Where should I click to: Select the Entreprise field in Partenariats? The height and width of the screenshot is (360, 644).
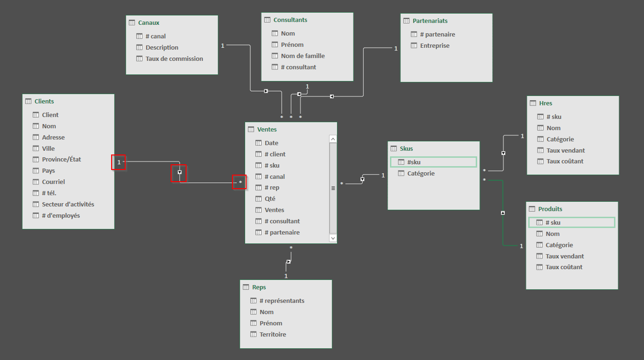[x=434, y=45]
